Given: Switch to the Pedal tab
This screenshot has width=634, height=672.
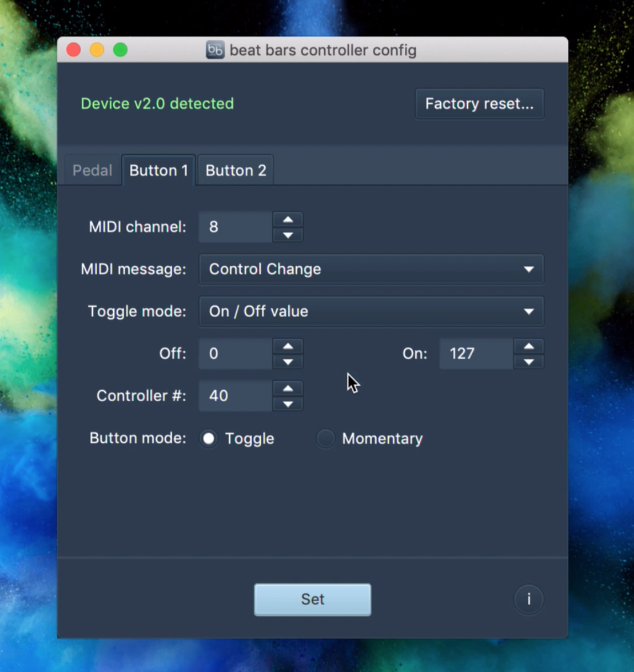Looking at the screenshot, I should click(92, 170).
